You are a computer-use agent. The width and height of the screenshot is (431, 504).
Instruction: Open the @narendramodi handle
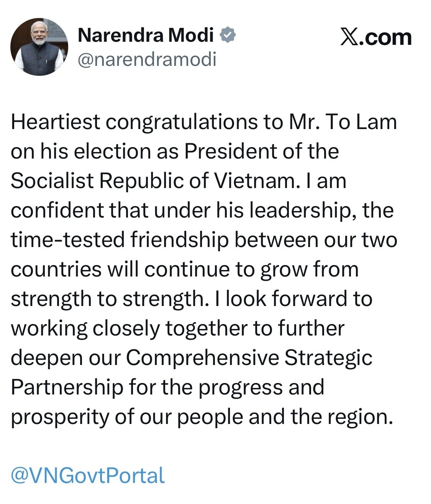click(147, 59)
